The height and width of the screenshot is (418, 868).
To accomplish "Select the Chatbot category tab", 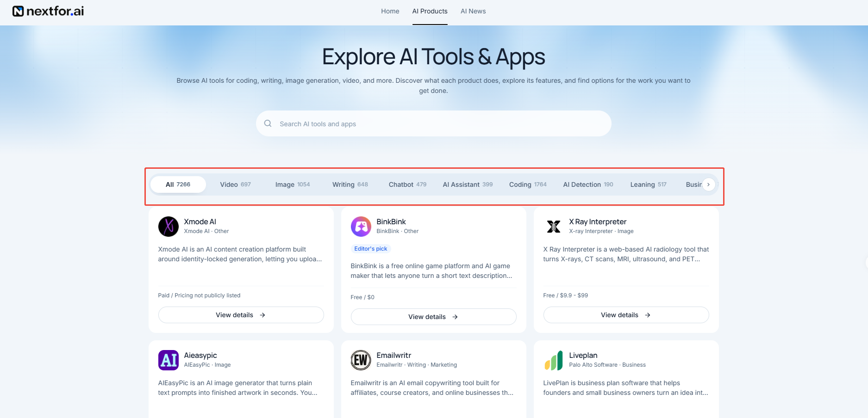I will pyautogui.click(x=407, y=184).
